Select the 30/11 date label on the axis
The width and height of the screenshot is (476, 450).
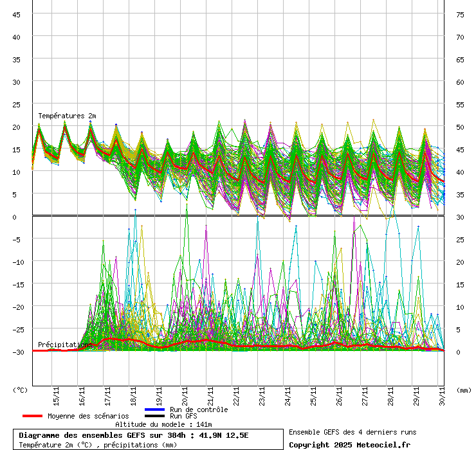point(441,393)
